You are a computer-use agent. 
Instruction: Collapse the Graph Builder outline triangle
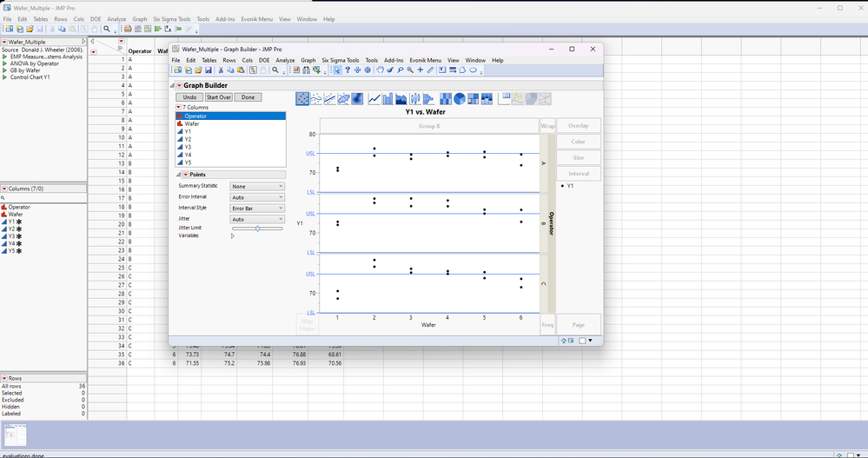(x=172, y=85)
